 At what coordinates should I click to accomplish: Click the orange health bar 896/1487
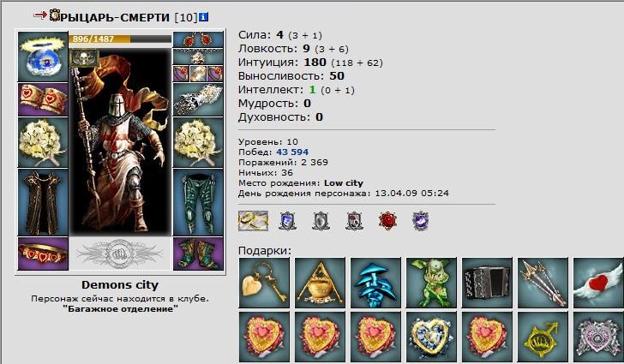120,39
